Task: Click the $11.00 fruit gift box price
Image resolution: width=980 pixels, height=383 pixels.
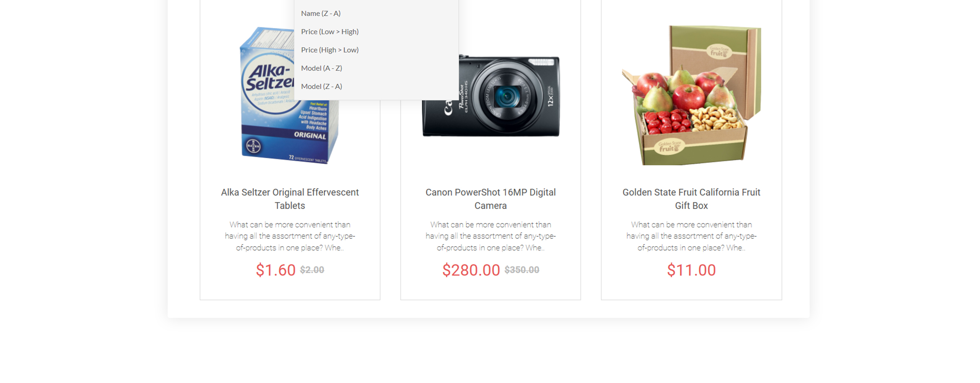Action: pyautogui.click(x=691, y=270)
